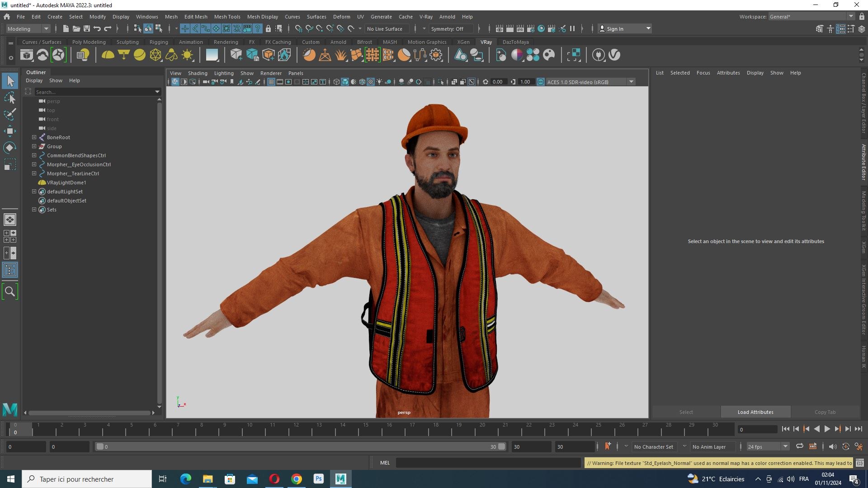This screenshot has width=868, height=488.
Task: Click frame 15 on the time slider
Action: [x=366, y=428]
